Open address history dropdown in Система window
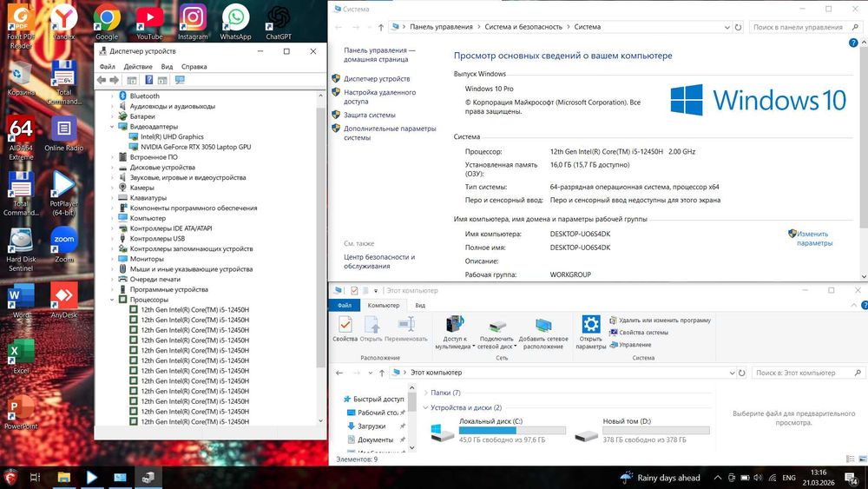 (x=727, y=27)
